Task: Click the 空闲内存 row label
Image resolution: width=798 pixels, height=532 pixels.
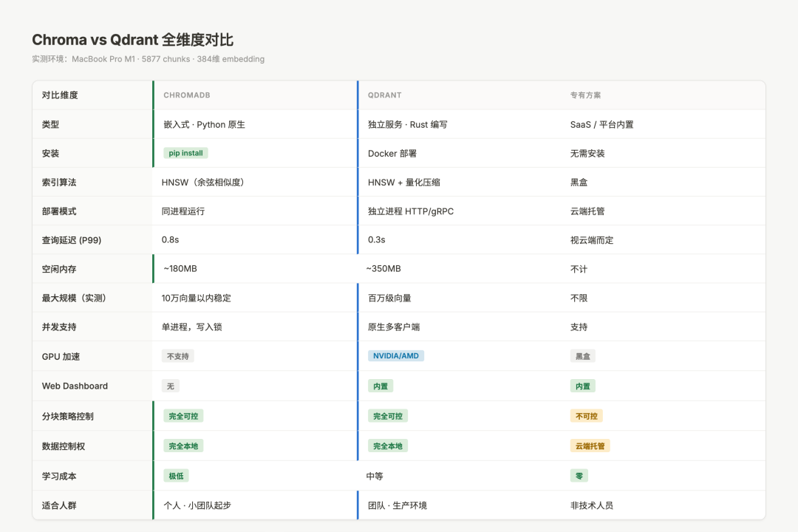Action: click(59, 269)
